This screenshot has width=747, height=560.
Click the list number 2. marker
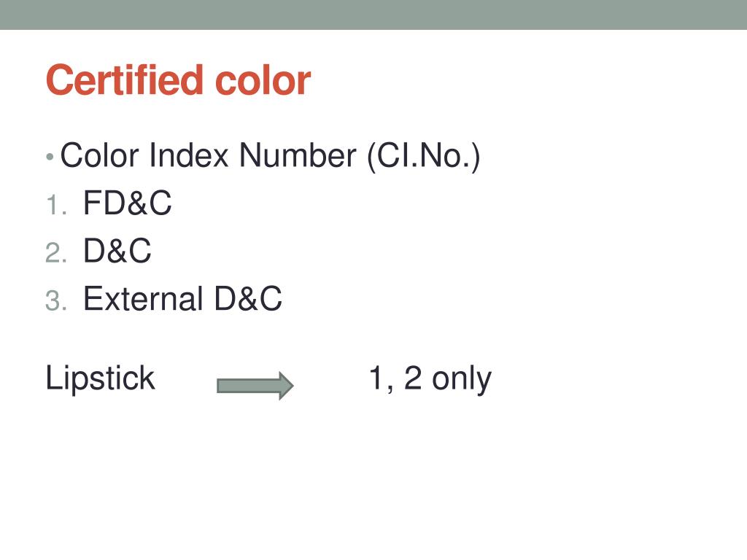click(x=55, y=252)
